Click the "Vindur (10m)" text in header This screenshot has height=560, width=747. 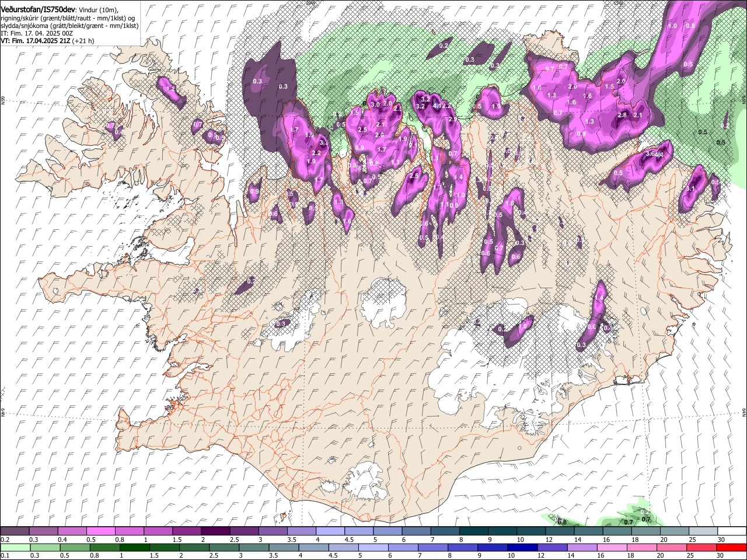(98, 10)
